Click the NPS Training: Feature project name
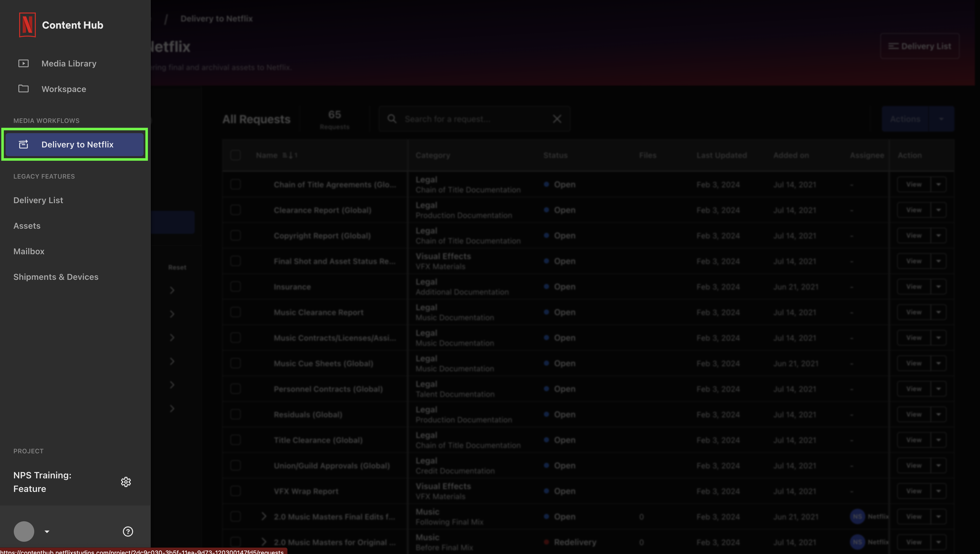The image size is (980, 554). (42, 482)
